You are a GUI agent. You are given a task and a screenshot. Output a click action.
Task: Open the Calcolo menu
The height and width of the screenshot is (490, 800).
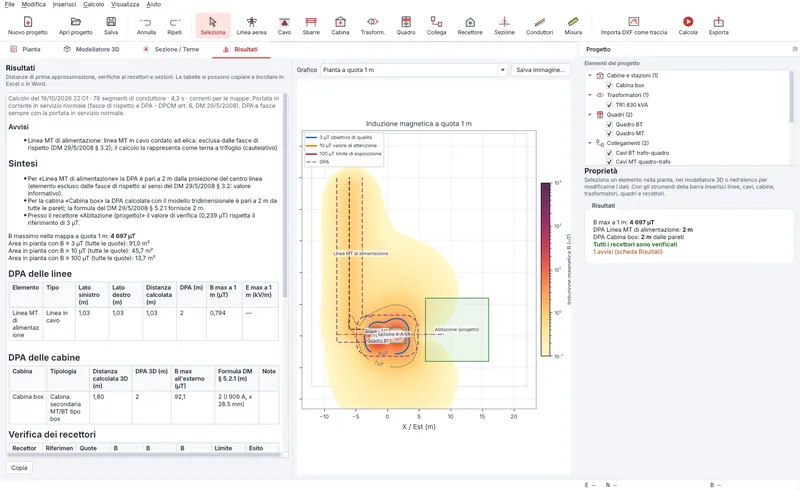pyautogui.click(x=93, y=4)
